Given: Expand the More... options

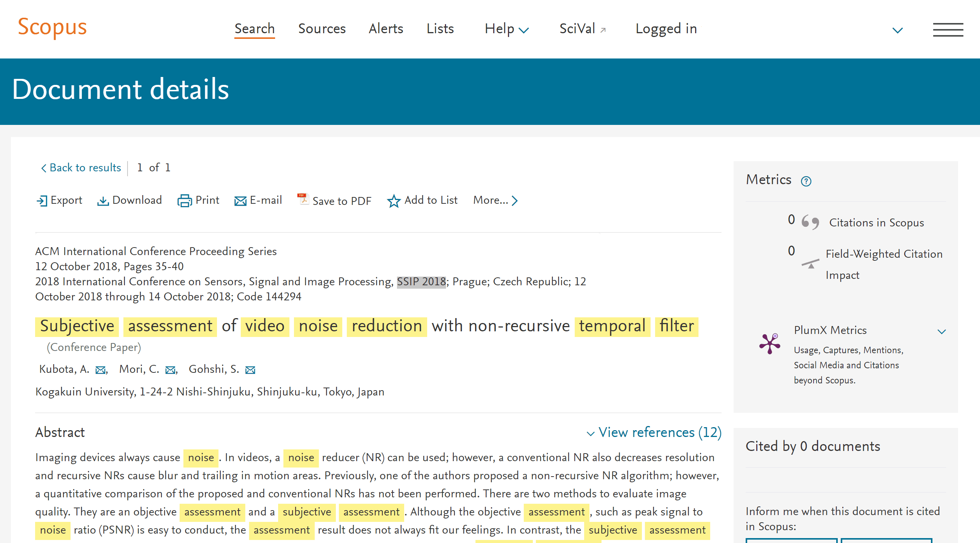Looking at the screenshot, I should pos(495,200).
